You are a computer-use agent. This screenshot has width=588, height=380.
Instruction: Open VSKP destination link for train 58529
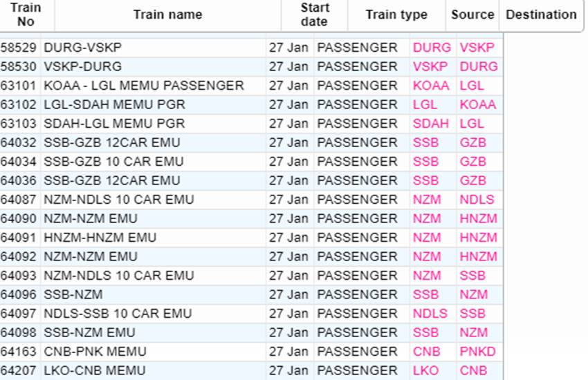coord(477,48)
